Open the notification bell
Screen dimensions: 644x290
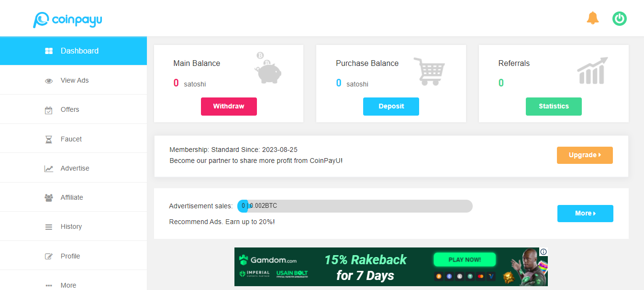592,18
